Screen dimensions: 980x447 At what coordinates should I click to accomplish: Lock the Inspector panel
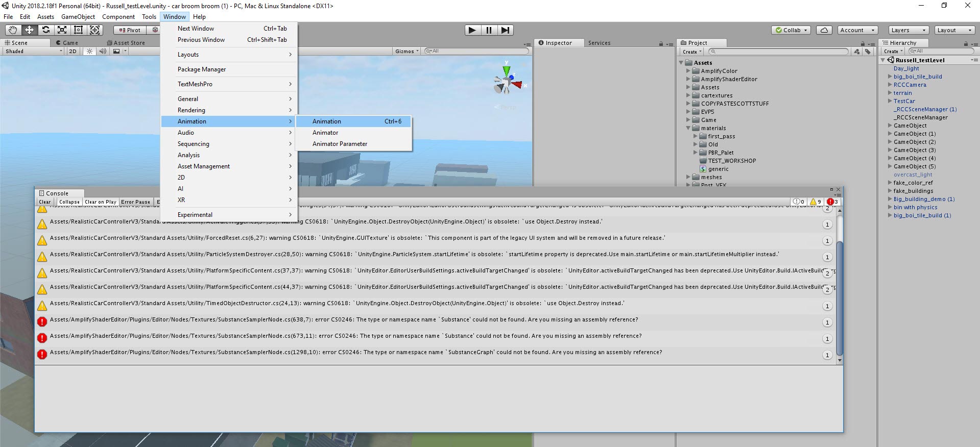(661, 43)
